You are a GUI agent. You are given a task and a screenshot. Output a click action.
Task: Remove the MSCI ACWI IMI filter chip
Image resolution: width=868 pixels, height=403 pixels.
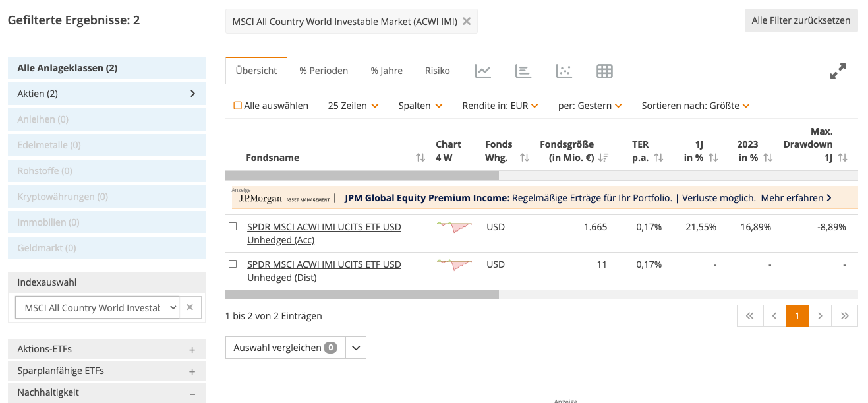[x=467, y=21]
